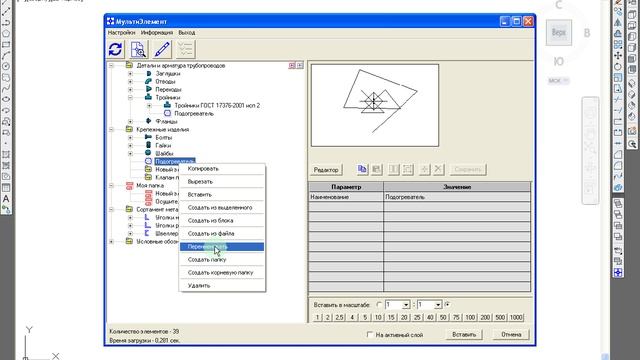Click the scale 50 button
Viewport: 640px width, 360px height.
click(x=443, y=317)
